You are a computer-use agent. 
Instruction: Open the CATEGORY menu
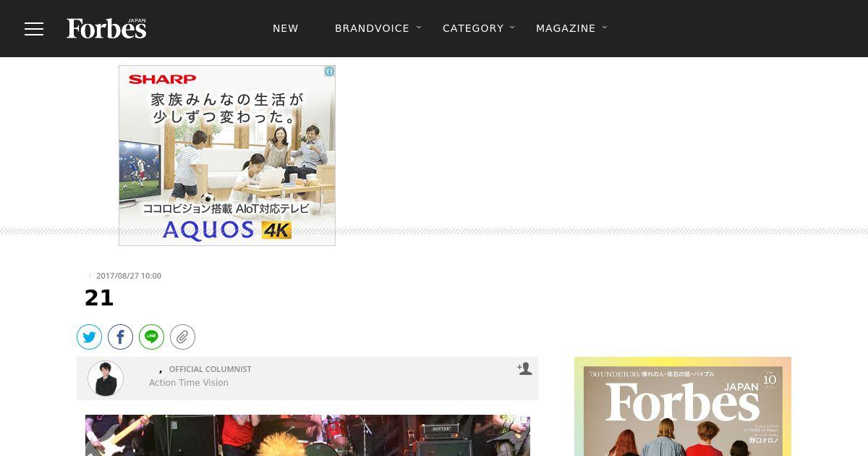473,28
